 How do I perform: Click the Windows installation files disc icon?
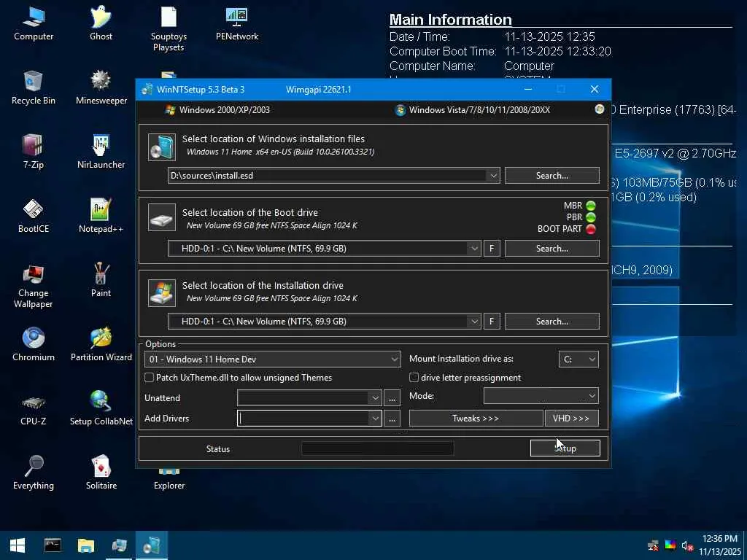click(x=162, y=147)
